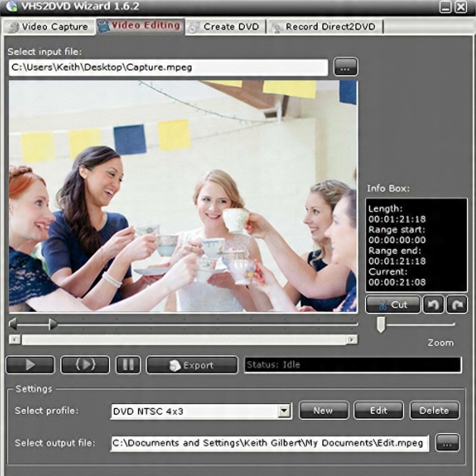Browse for input file
The image size is (476, 476).
coord(345,67)
